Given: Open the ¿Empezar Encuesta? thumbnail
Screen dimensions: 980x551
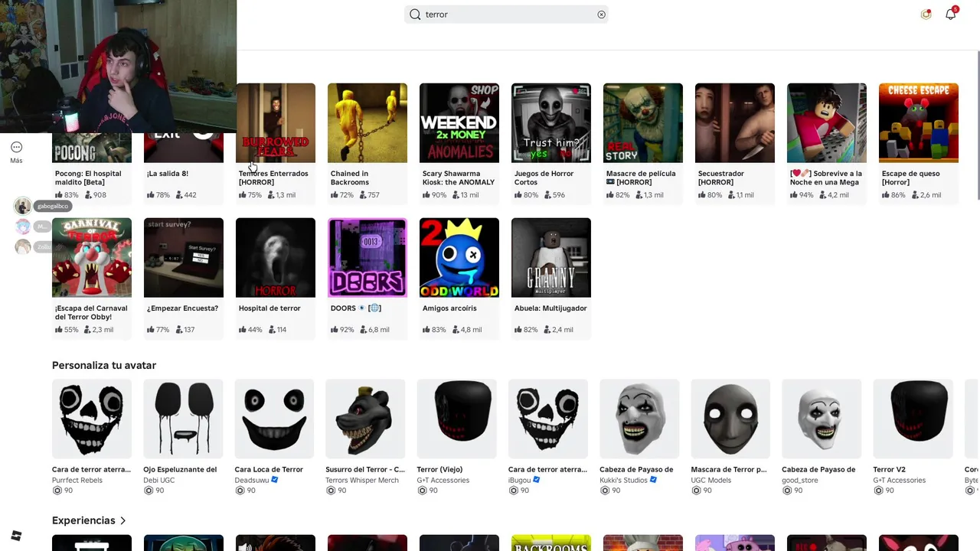Looking at the screenshot, I should coord(184,257).
